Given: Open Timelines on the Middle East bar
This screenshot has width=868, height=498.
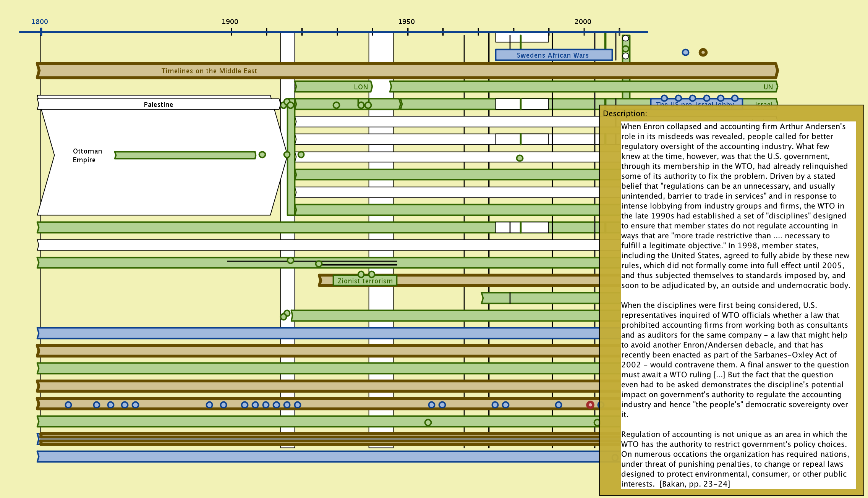Looking at the screenshot, I should (209, 71).
